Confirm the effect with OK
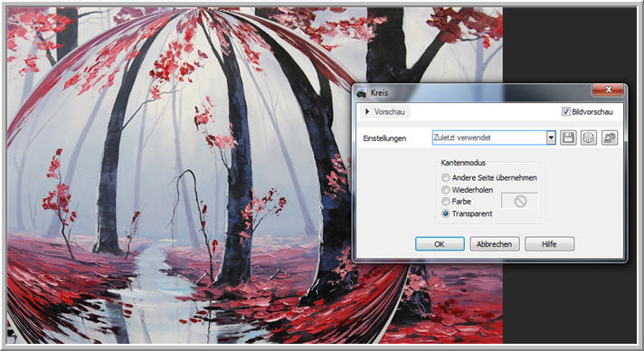 coord(440,243)
